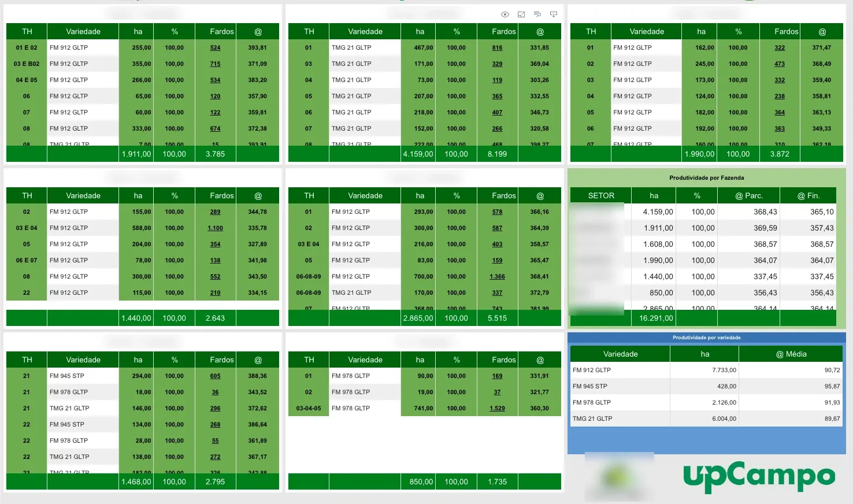Viewport: 853px width, 504px height.
Task: Select the 03-04-05 talhão cell
Action: tap(309, 409)
